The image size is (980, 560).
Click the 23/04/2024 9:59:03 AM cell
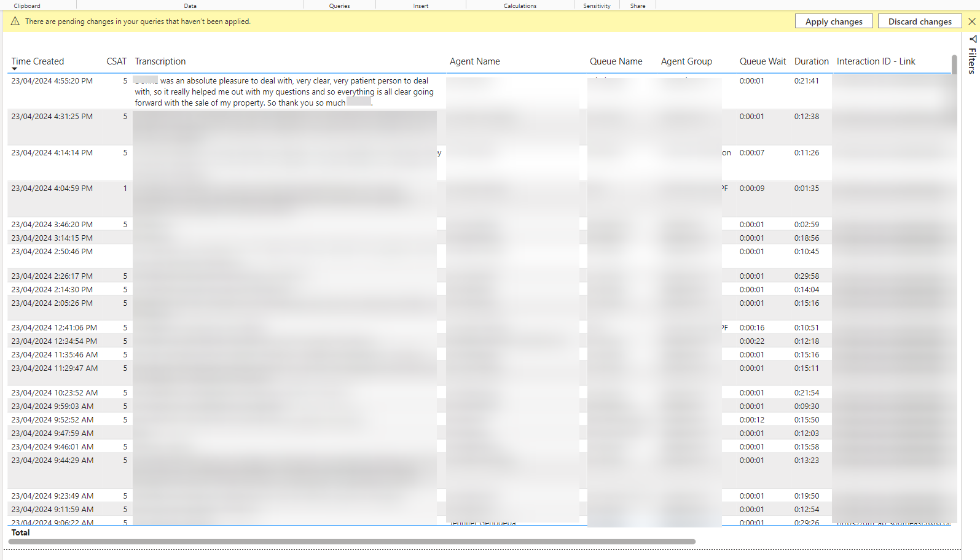point(52,406)
